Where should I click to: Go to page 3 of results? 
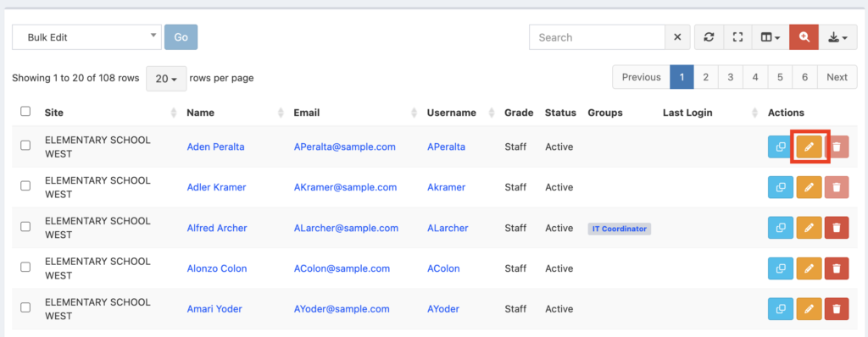[x=731, y=77]
